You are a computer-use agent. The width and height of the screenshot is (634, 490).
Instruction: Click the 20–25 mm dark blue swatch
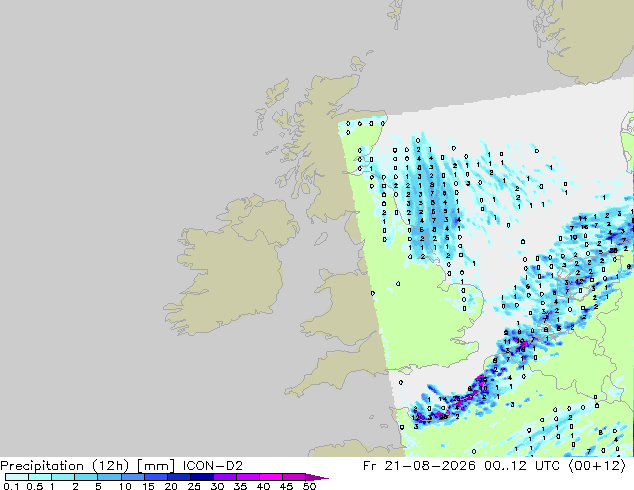point(179,477)
